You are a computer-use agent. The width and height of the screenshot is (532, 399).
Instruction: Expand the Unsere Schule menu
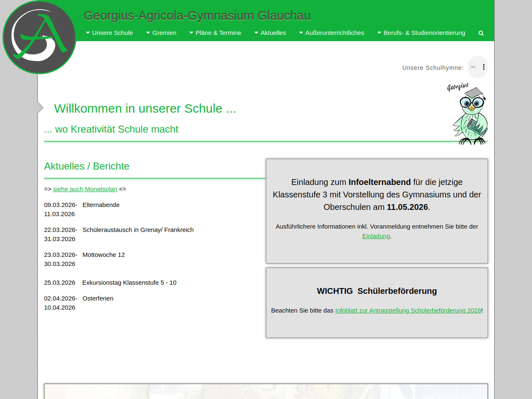click(109, 33)
